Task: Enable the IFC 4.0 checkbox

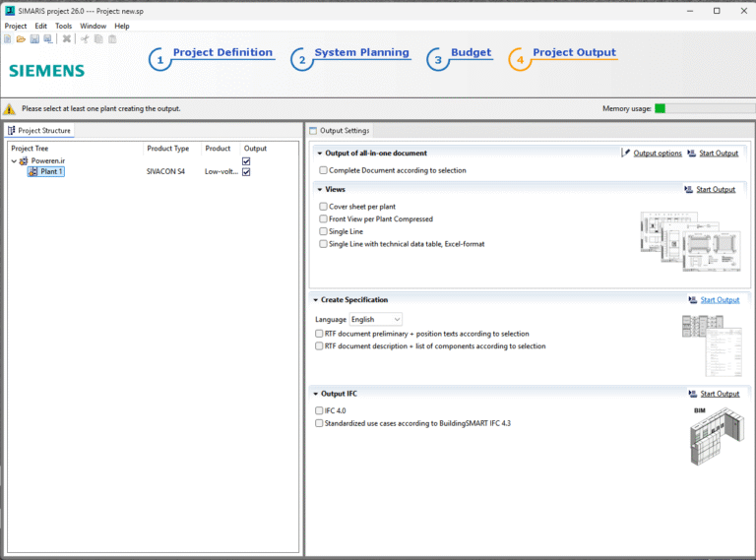Action: point(319,410)
